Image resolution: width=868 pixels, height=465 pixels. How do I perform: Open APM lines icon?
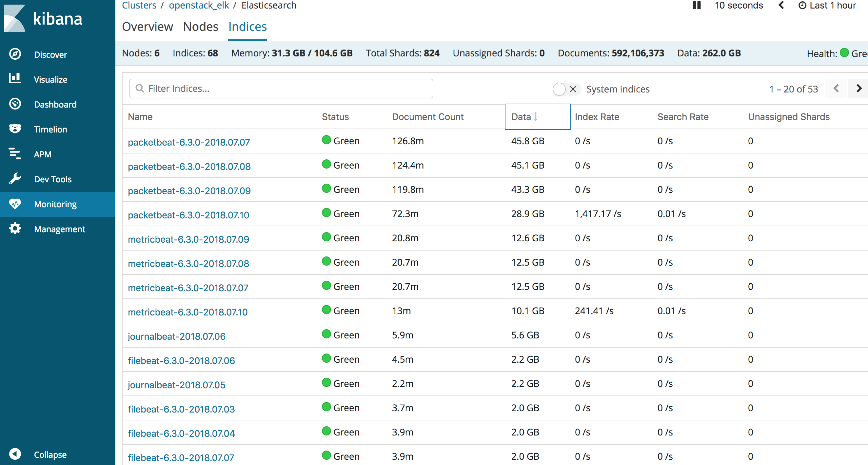pos(15,154)
